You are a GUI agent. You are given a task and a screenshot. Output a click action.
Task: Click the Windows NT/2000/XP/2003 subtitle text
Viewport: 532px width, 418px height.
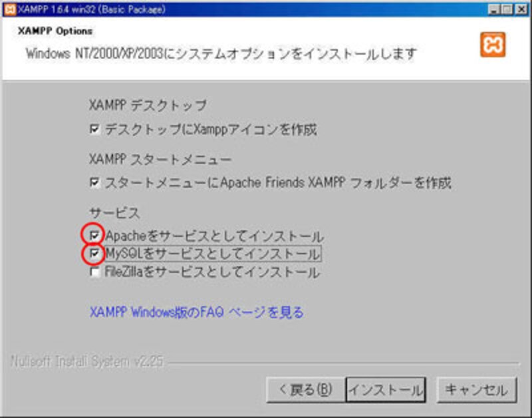[x=221, y=54]
